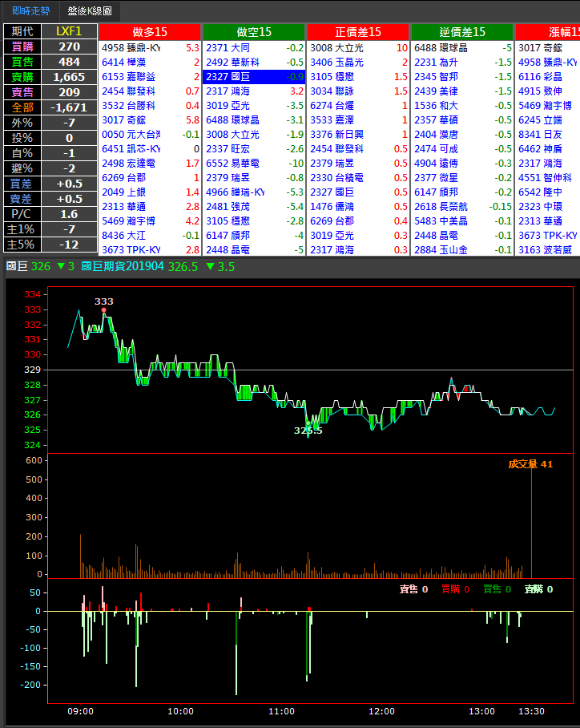
Task: Select stock 6153 嘉聯益 row
Action: coord(150,77)
